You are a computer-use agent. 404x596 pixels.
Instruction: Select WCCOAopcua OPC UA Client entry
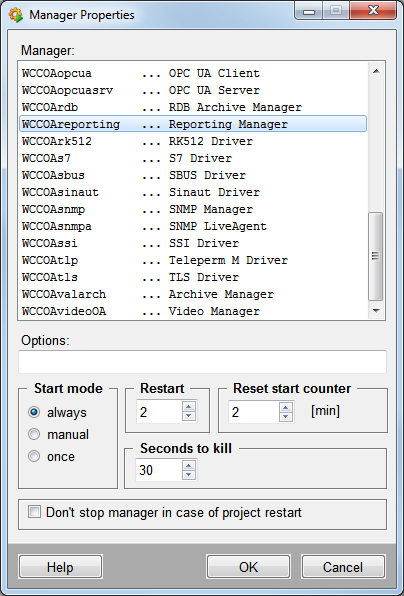coord(193,73)
